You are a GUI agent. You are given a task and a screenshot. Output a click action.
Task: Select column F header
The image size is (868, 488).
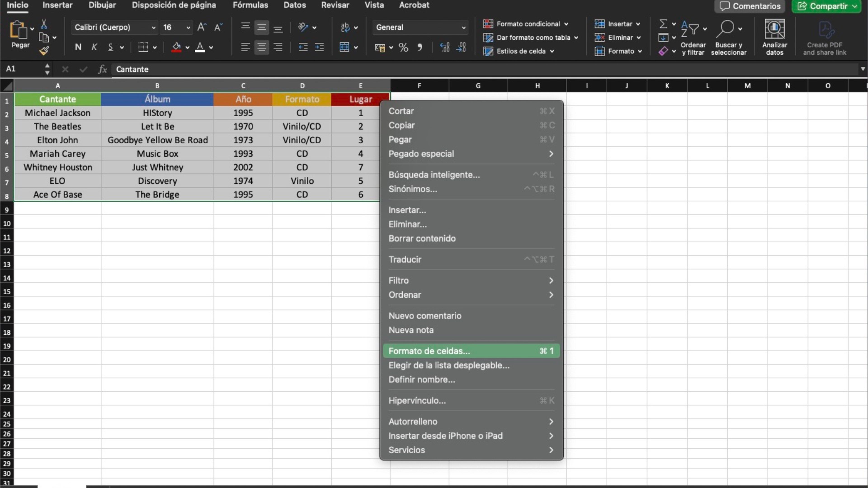(x=420, y=86)
